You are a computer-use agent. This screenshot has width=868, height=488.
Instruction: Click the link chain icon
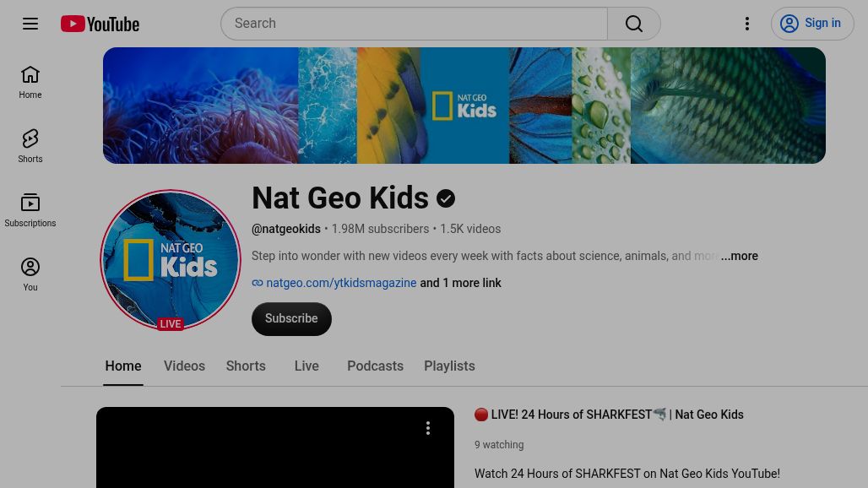click(258, 283)
